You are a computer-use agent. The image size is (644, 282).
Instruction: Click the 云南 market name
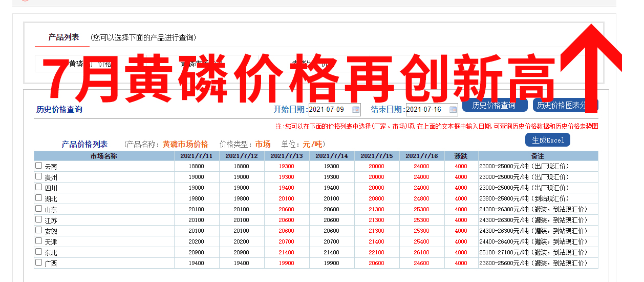[51, 167]
